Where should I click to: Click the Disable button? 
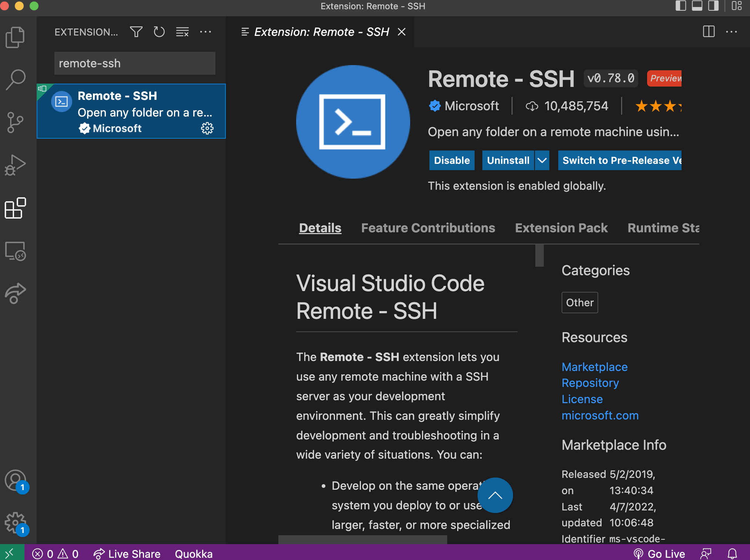pos(452,161)
